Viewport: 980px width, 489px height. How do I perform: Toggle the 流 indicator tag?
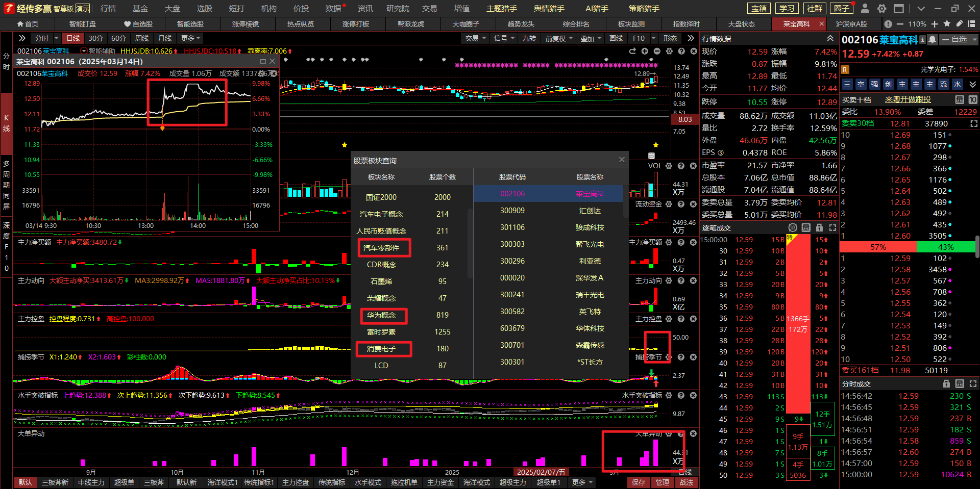pos(944,84)
